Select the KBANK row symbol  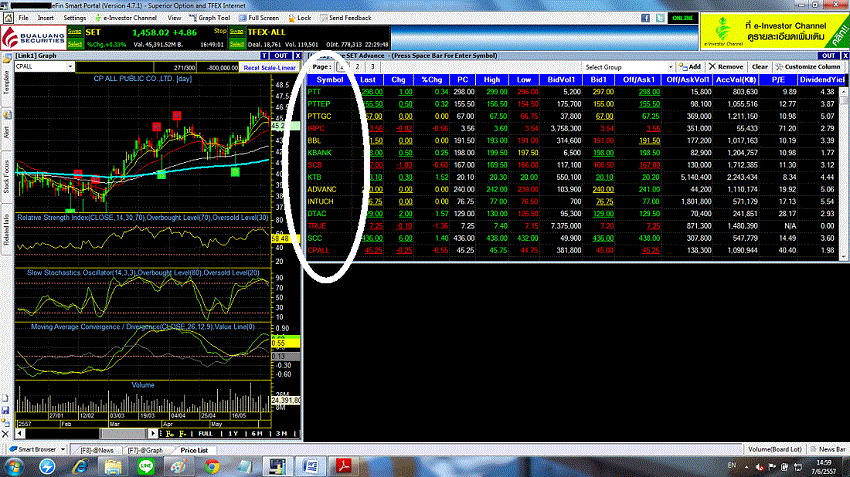[319, 153]
